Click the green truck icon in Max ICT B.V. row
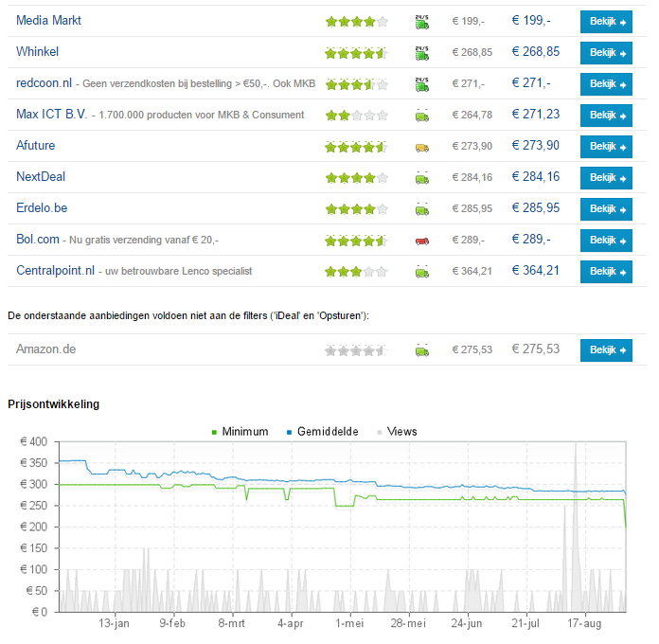 (422, 116)
